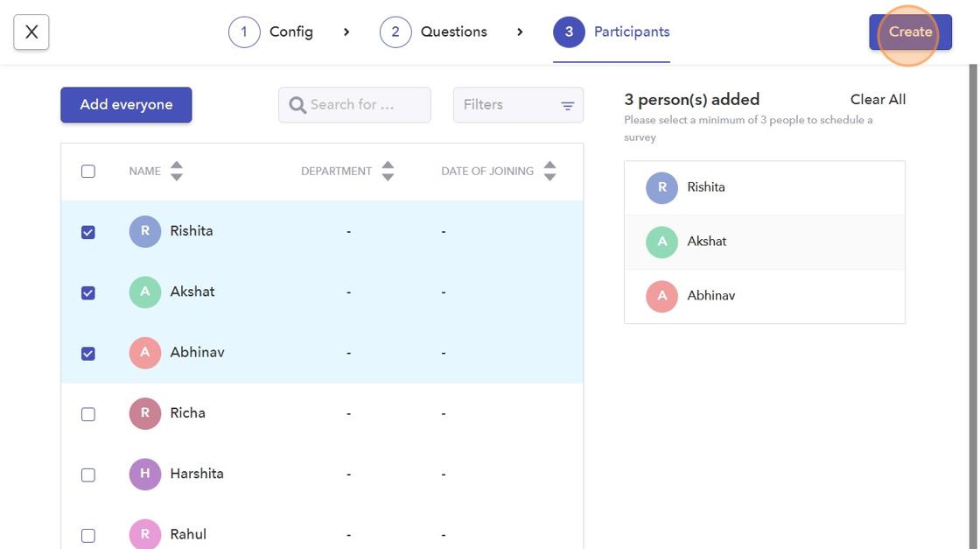
Task: Sort the list by Name
Action: tap(176, 171)
